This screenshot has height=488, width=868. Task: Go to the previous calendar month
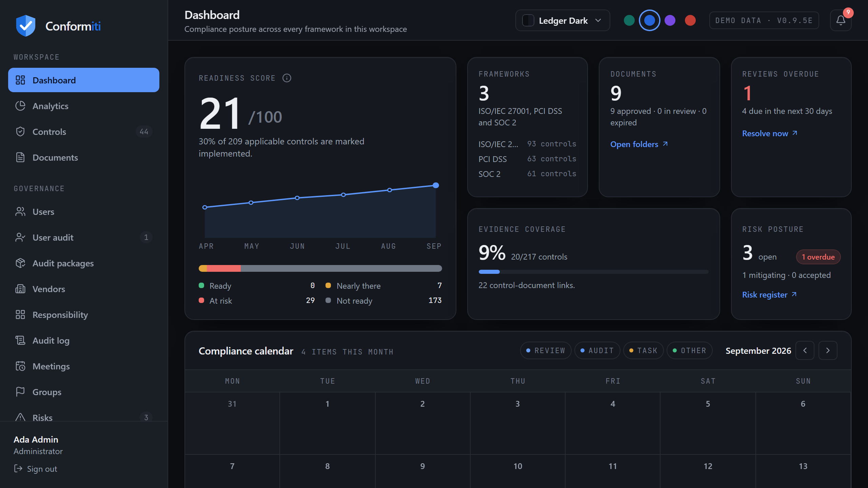tap(805, 350)
